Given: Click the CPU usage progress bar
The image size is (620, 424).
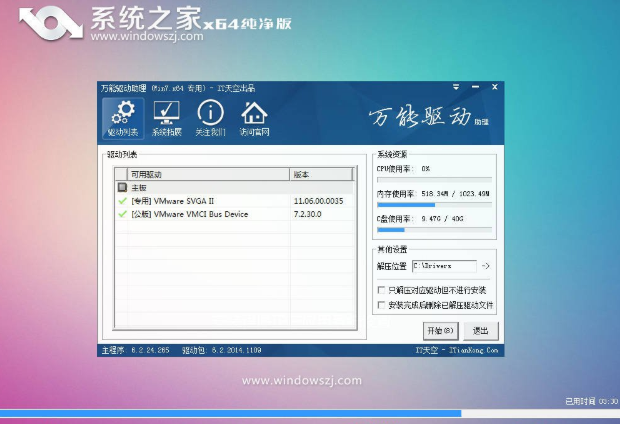Looking at the screenshot, I should tap(434, 180).
